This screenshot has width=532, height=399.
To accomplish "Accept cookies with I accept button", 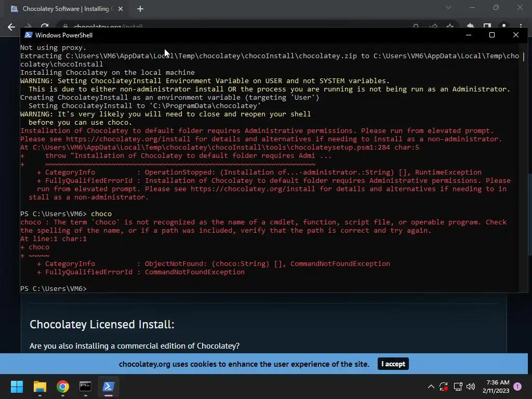I will (x=393, y=364).
